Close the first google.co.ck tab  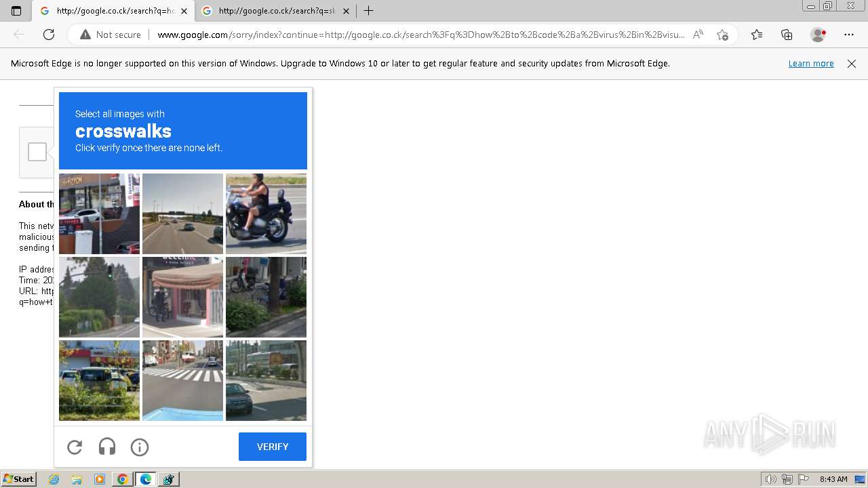coord(184,11)
